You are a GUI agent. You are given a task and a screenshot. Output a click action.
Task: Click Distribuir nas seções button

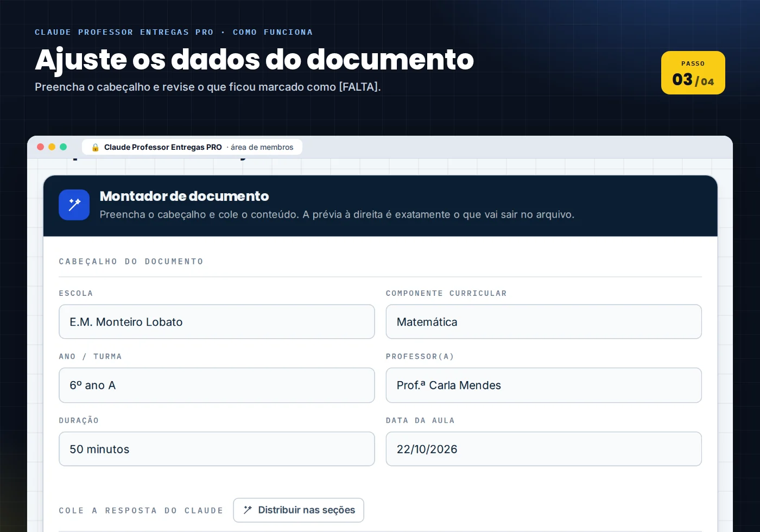click(x=299, y=510)
